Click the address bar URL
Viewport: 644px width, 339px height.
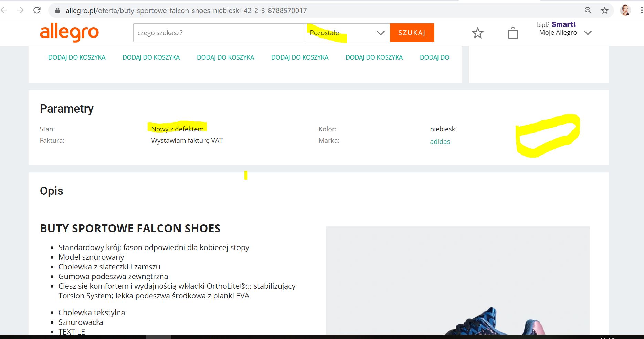point(186,11)
